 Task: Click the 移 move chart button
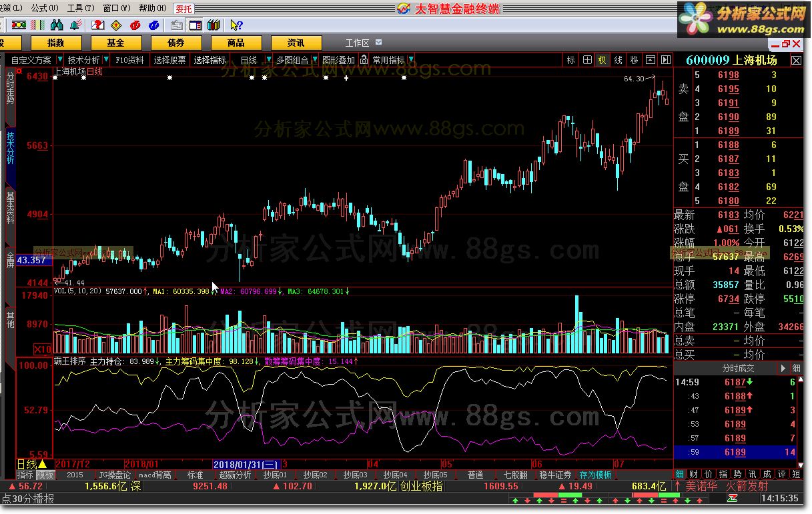(635, 60)
